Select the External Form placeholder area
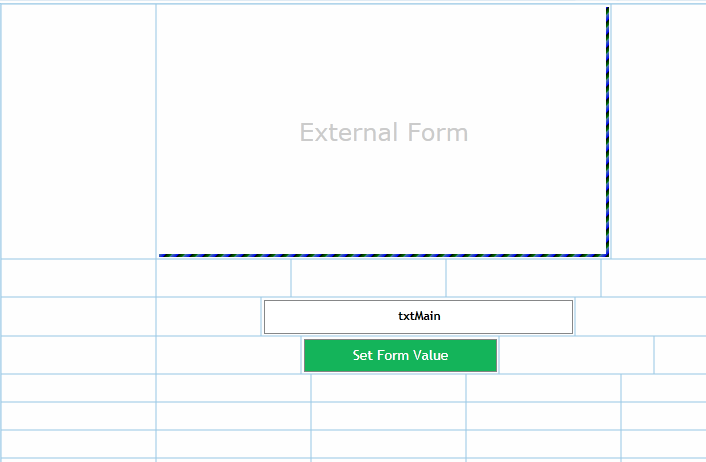Viewport: 706px width, 462px height. [384, 131]
